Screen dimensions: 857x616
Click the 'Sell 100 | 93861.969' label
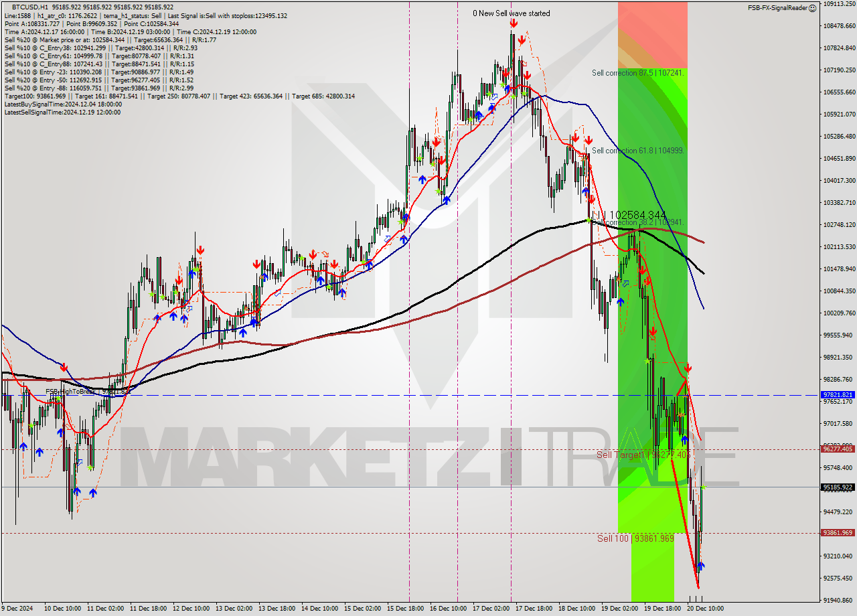[635, 538]
